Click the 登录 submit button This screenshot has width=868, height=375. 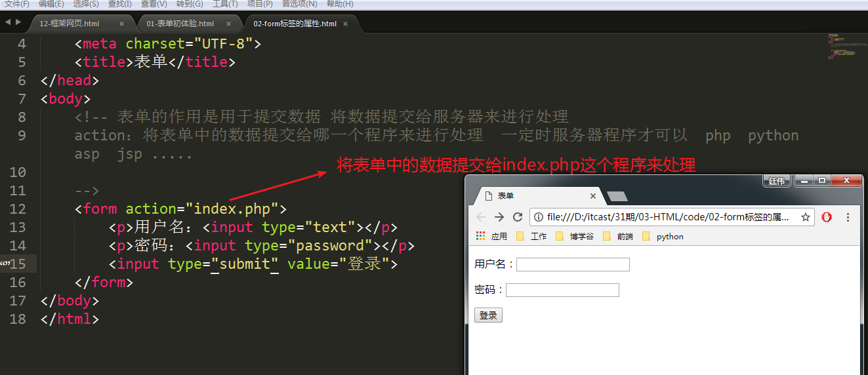pos(488,315)
